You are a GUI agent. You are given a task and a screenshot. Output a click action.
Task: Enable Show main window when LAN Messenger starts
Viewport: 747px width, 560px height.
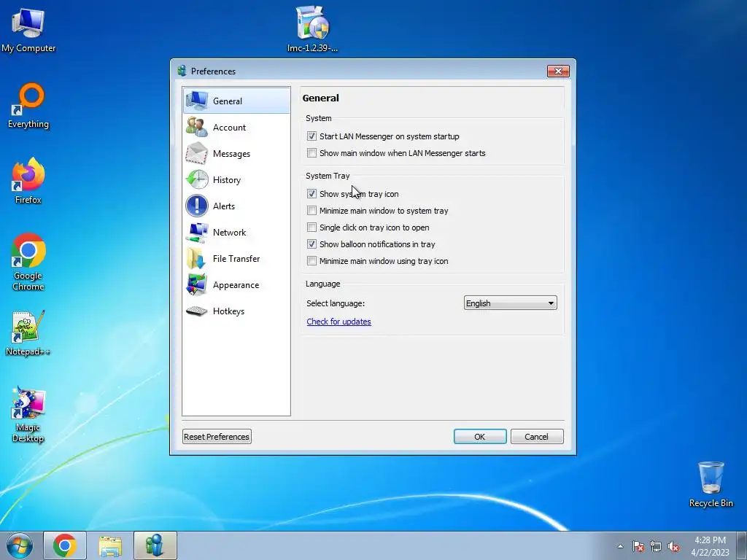coord(311,153)
